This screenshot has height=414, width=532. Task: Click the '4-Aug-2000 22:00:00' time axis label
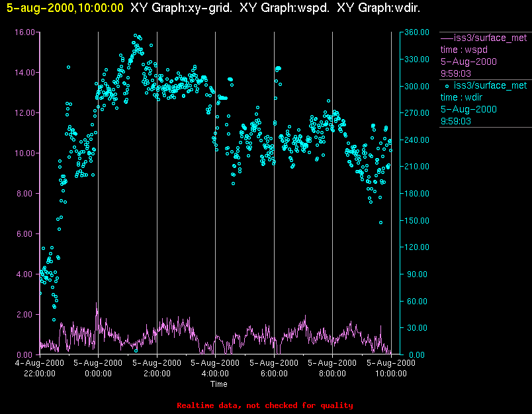[x=40, y=368]
